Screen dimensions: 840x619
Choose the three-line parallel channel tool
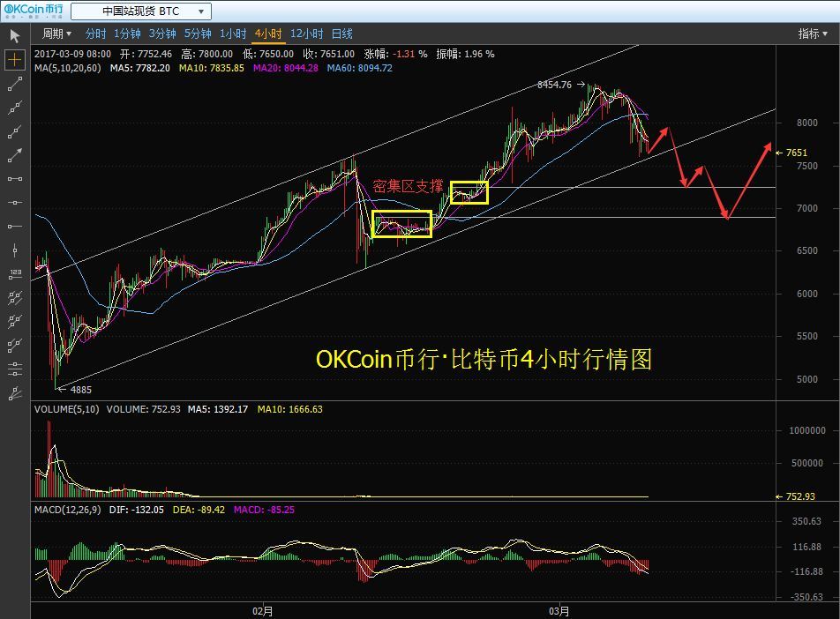coord(14,298)
